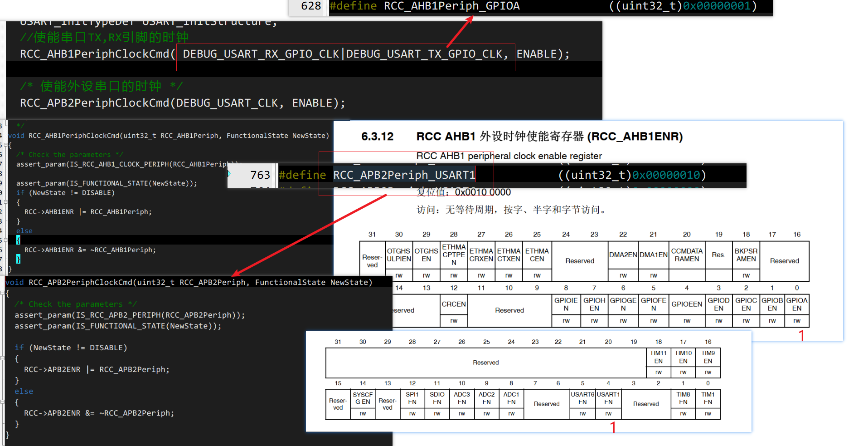Viewport: 868px width, 446px height.
Task: Click the DEBUG_USART_CLK argument
Action: point(227,103)
